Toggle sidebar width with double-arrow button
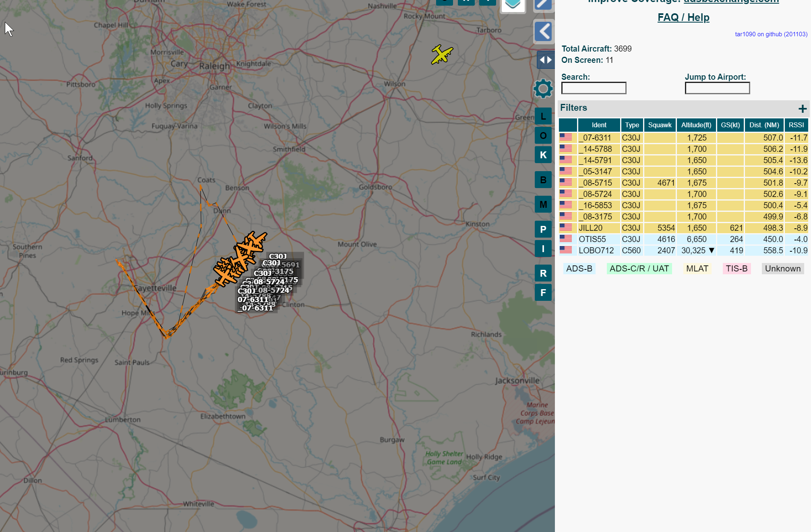 pos(545,60)
